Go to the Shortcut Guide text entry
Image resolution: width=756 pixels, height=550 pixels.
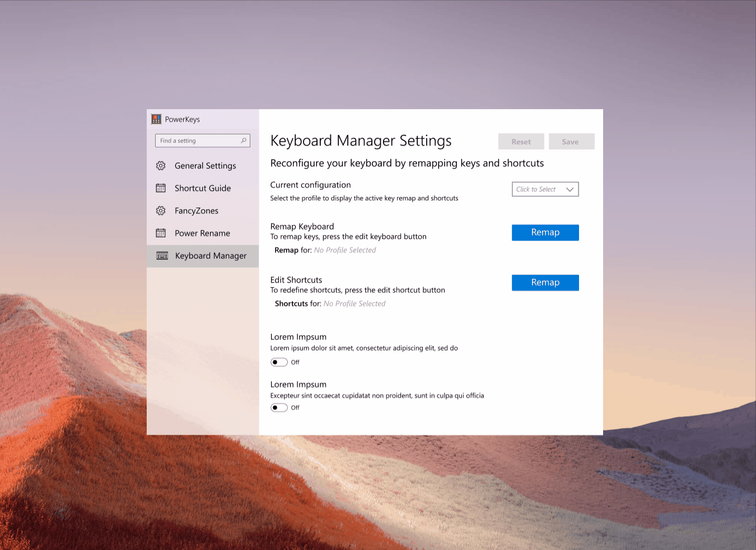point(202,188)
